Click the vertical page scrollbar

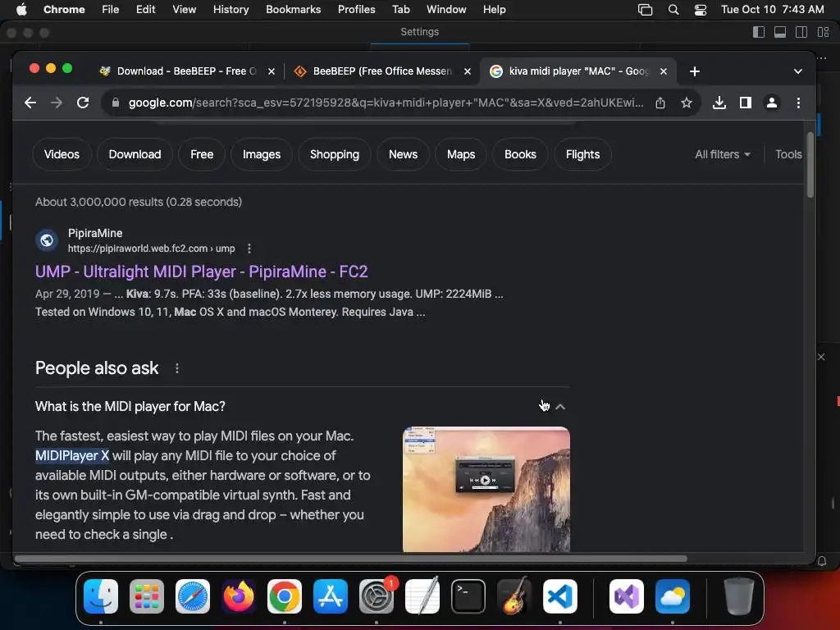pos(810,166)
